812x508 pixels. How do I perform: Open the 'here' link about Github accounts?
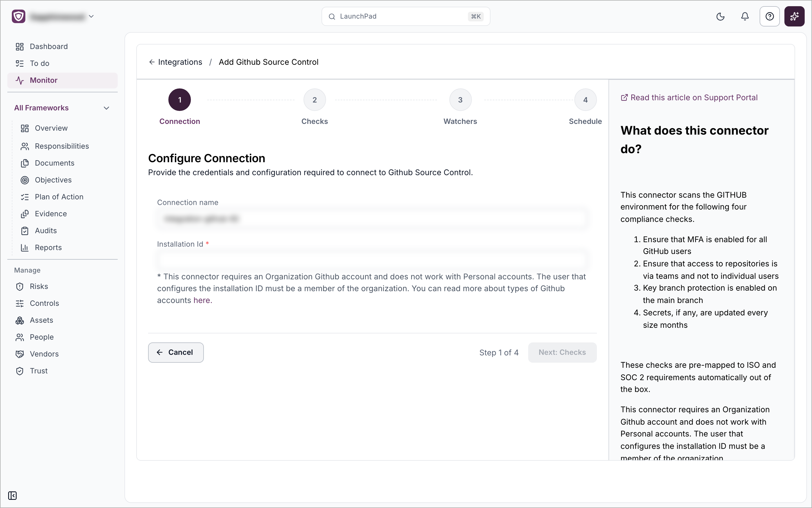tap(202, 300)
